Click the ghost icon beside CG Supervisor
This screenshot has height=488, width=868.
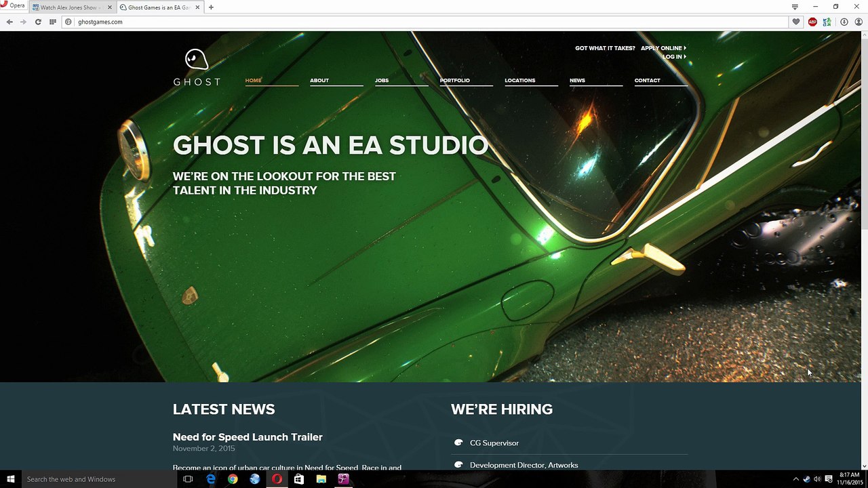coord(458,443)
